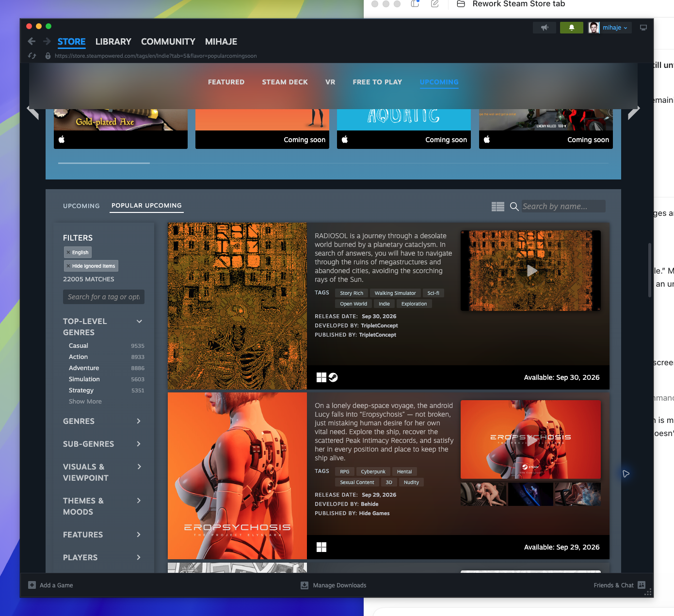
Task: Open the mihaje account dropdown
Action: [615, 28]
